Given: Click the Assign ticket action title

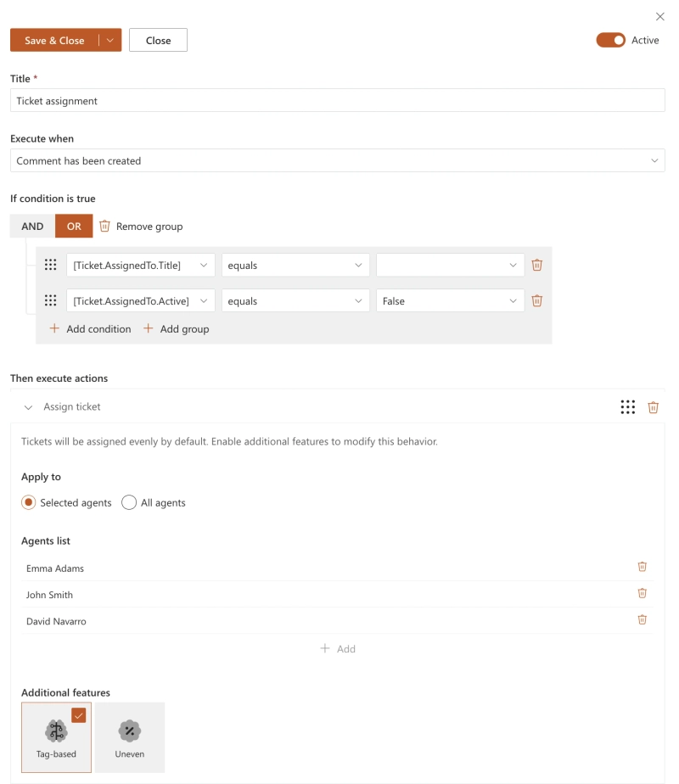Looking at the screenshot, I should coord(72,406).
